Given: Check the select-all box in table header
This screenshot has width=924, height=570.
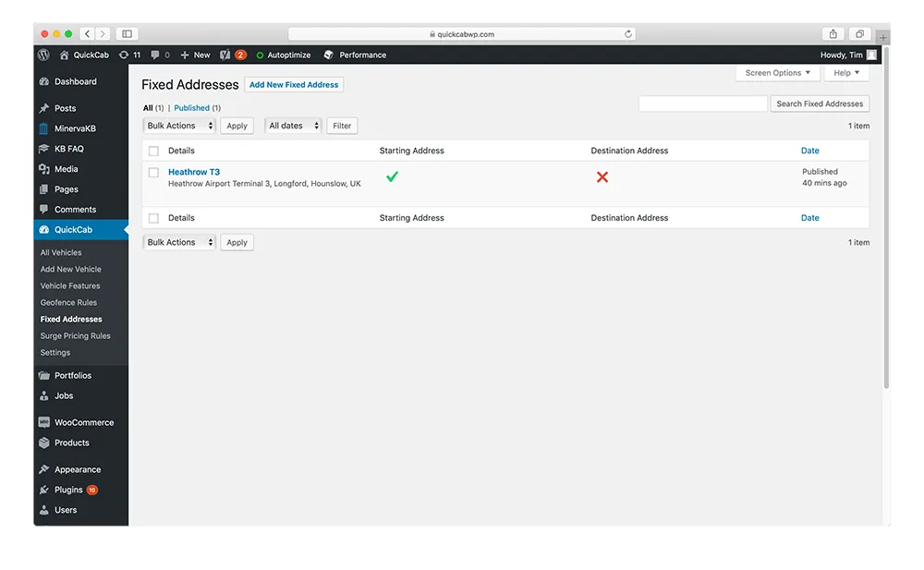Looking at the screenshot, I should coord(153,151).
